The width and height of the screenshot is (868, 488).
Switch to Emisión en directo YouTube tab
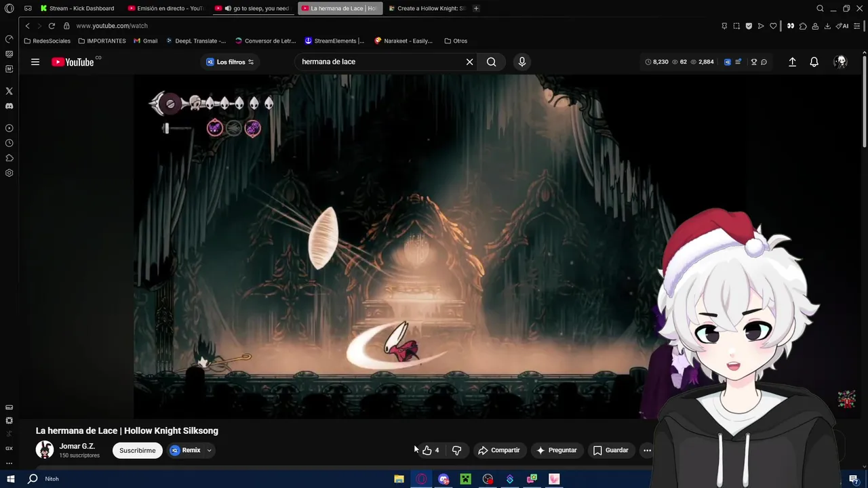(x=166, y=8)
